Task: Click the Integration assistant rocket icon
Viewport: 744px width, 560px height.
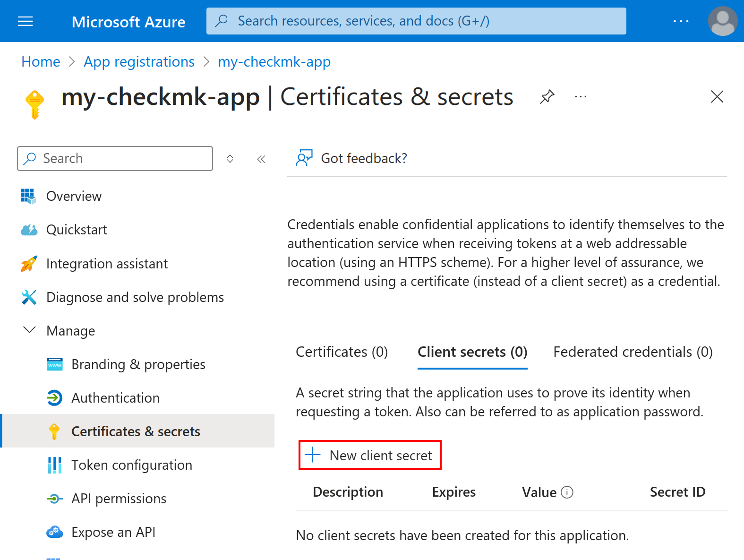Action: (x=29, y=264)
